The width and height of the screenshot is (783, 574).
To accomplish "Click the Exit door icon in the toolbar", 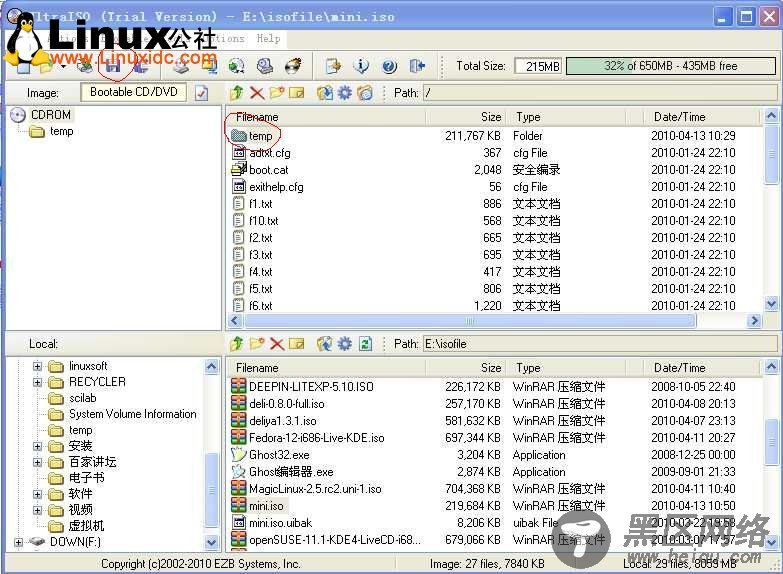I will click(x=417, y=65).
